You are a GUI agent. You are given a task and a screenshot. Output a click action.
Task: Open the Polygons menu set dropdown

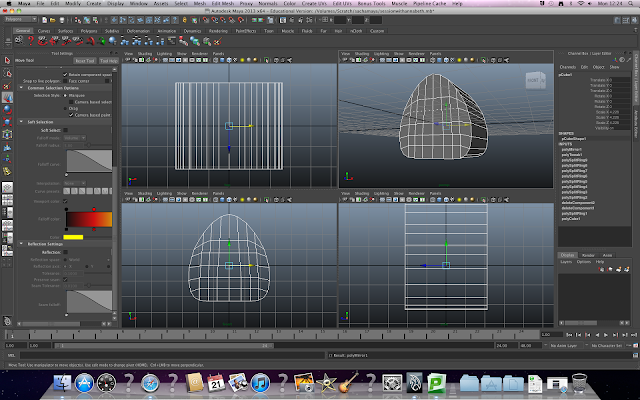21,19
